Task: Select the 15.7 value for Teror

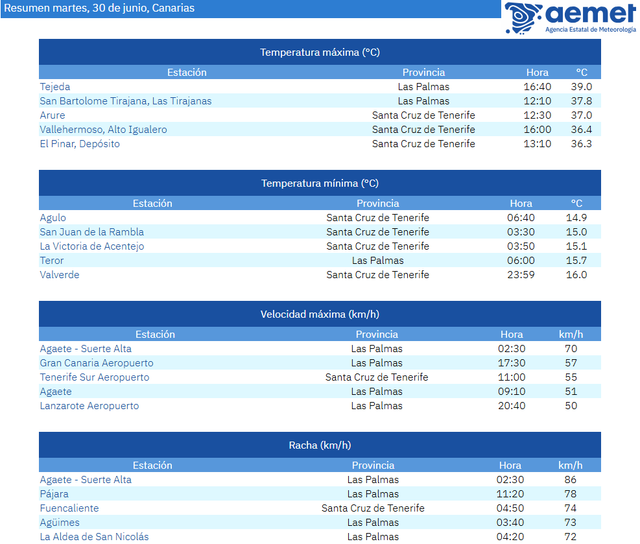Action: pyautogui.click(x=576, y=260)
